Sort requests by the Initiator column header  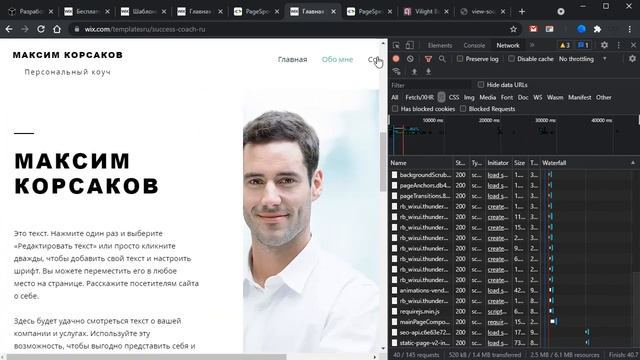(498, 163)
